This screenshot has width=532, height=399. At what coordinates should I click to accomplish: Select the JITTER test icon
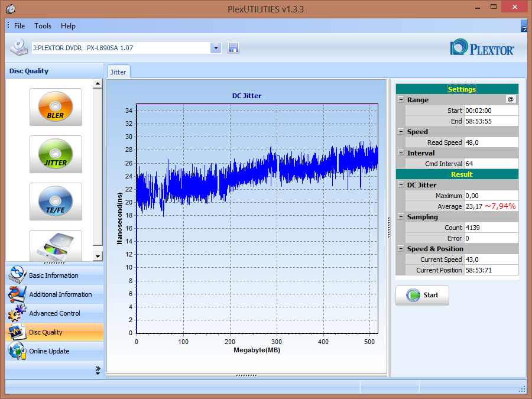[x=56, y=154]
